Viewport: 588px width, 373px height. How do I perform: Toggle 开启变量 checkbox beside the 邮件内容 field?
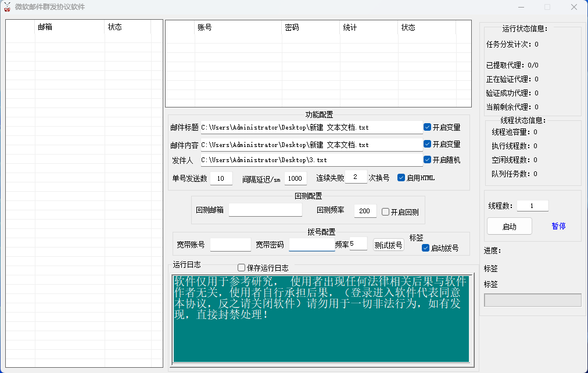(428, 144)
